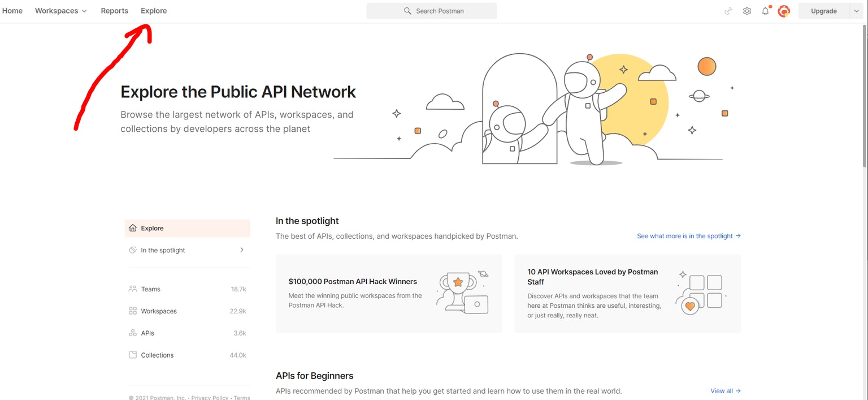Click the In the spotlight section heading
The width and height of the screenshot is (868, 400).
(x=307, y=221)
